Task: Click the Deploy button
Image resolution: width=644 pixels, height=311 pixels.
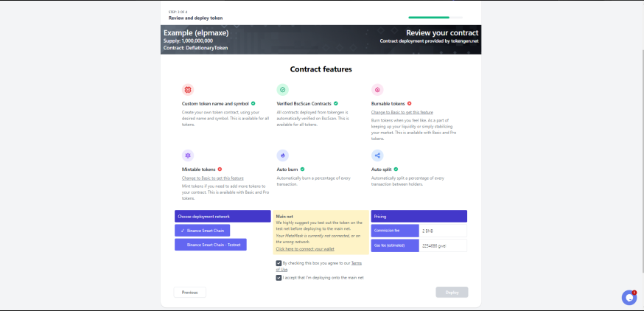Action: pos(452,293)
